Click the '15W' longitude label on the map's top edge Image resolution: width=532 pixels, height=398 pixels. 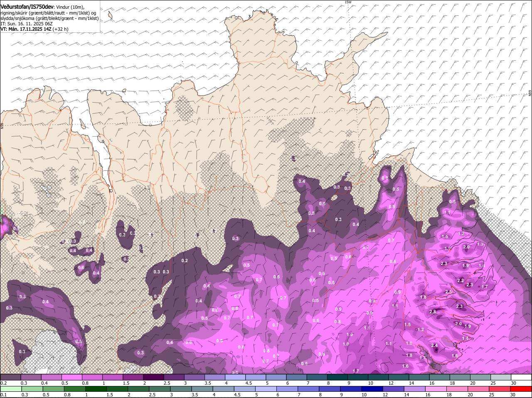[348, 2]
